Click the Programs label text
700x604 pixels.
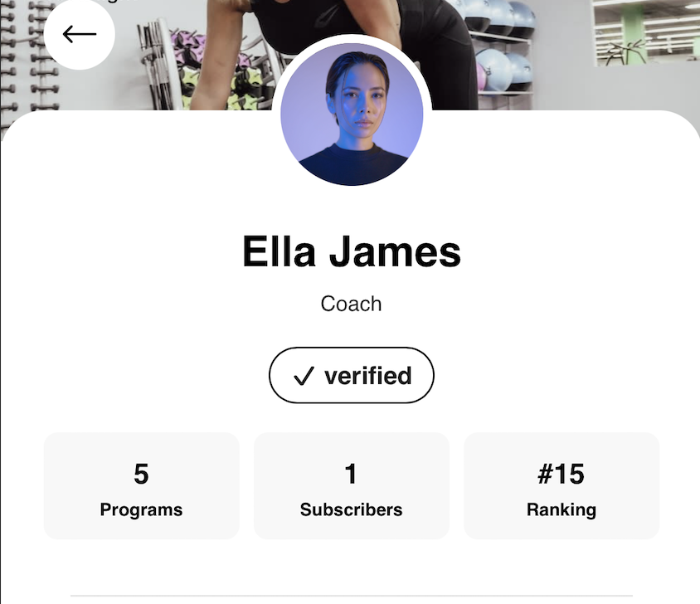pos(142,509)
